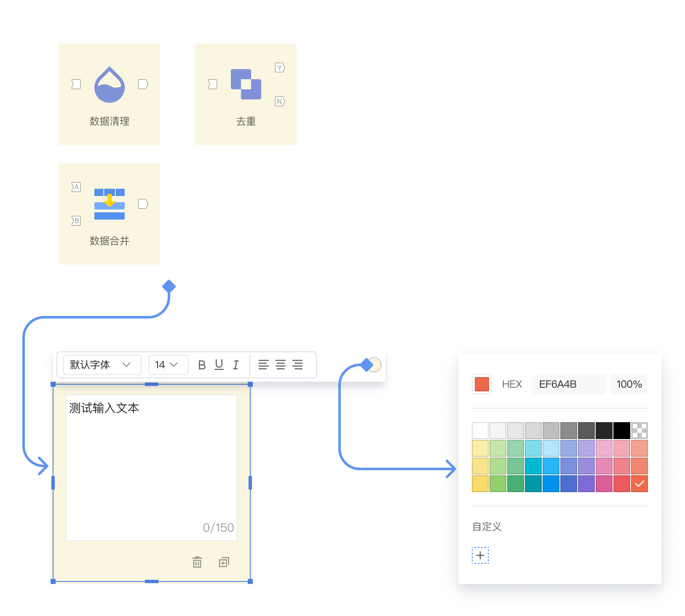The image size is (685, 616).
Task: Select the 数据清理 water drop node
Action: coord(110,94)
